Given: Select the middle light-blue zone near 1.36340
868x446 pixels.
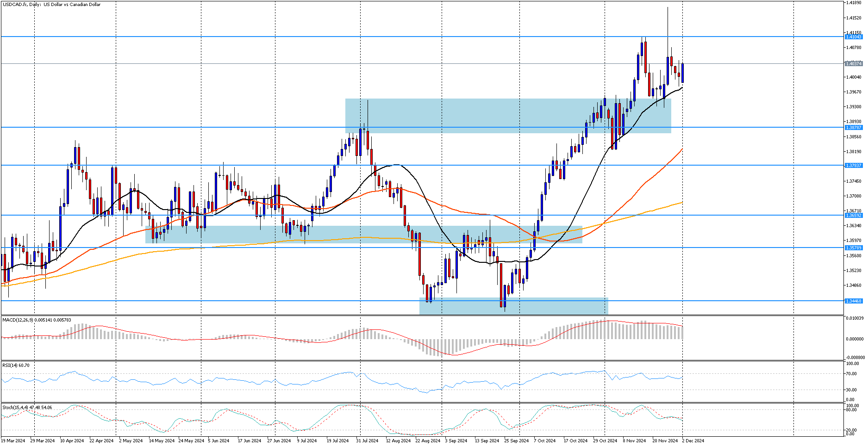Looking at the screenshot, I should [363, 235].
